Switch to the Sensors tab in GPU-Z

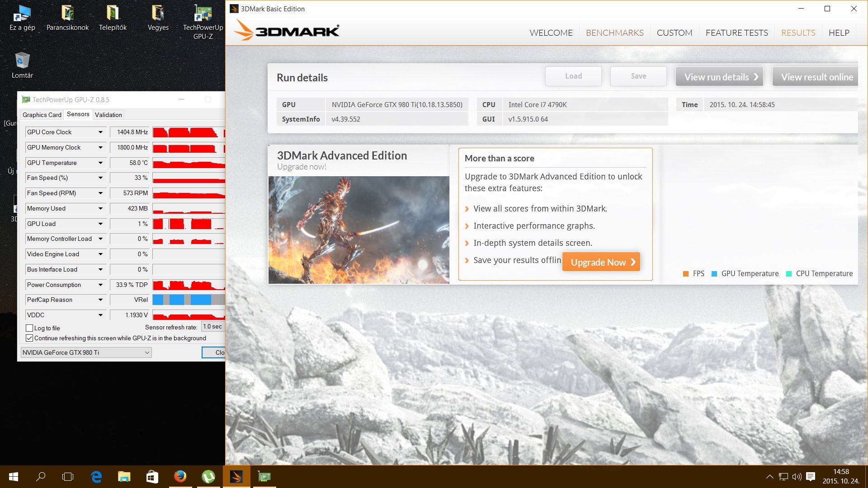(x=78, y=114)
